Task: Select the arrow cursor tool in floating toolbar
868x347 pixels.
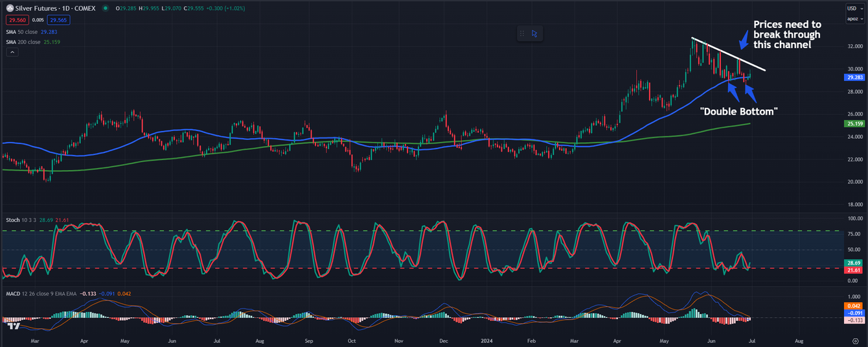Action: 534,34
